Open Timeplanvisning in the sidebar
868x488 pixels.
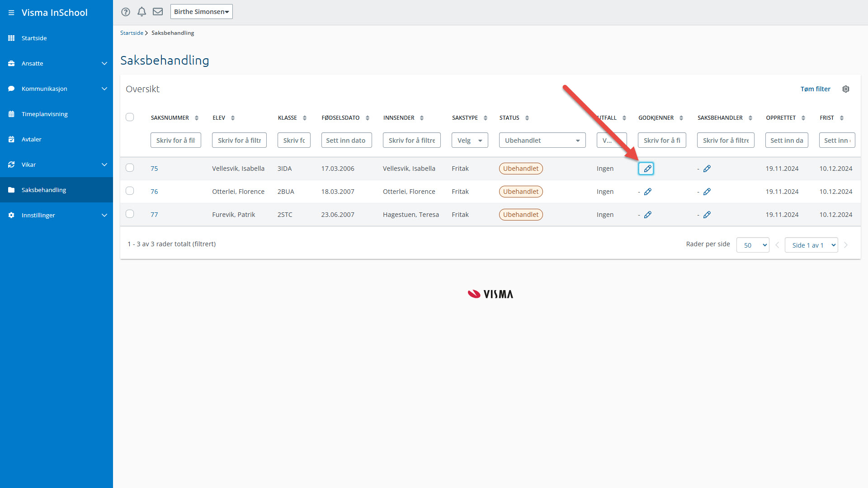(x=44, y=114)
